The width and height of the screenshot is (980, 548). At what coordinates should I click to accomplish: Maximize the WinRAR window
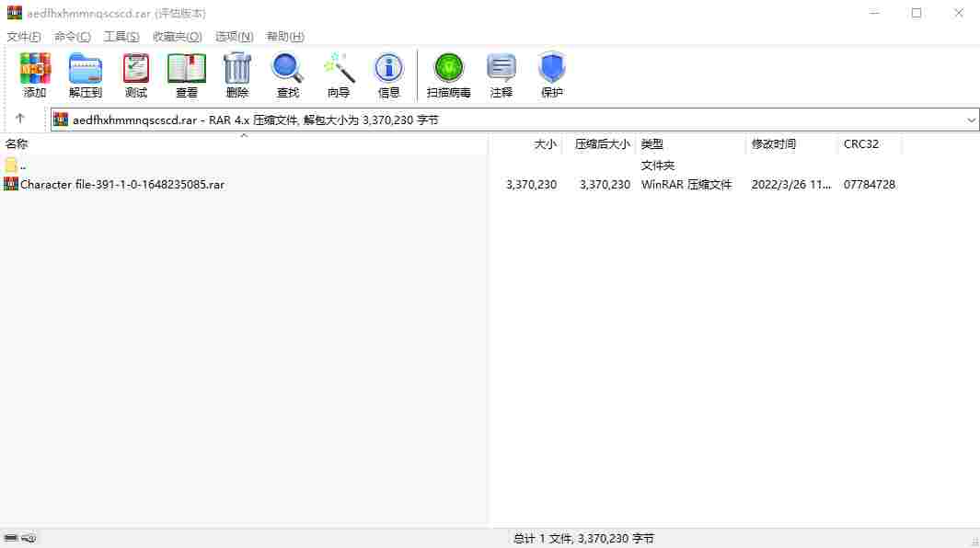tap(917, 13)
